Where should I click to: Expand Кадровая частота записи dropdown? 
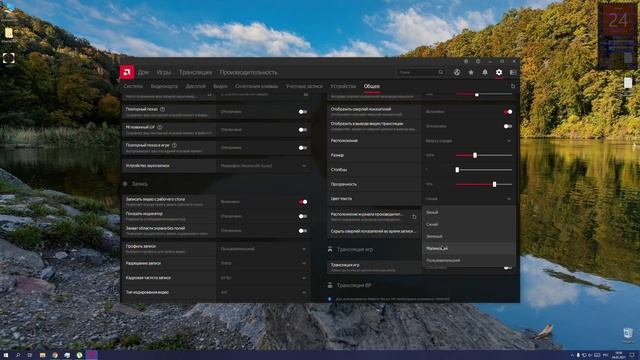pos(263,278)
